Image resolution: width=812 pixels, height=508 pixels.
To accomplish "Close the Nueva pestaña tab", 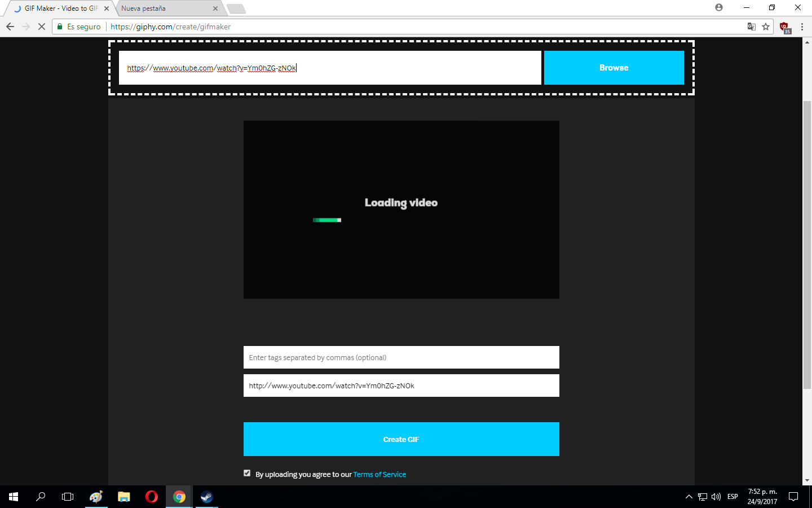I will click(215, 8).
